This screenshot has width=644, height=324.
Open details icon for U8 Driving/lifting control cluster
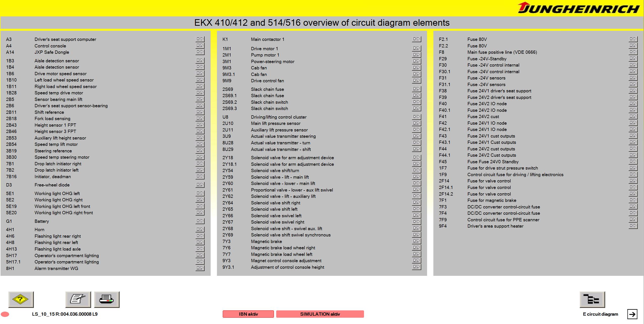(416, 117)
